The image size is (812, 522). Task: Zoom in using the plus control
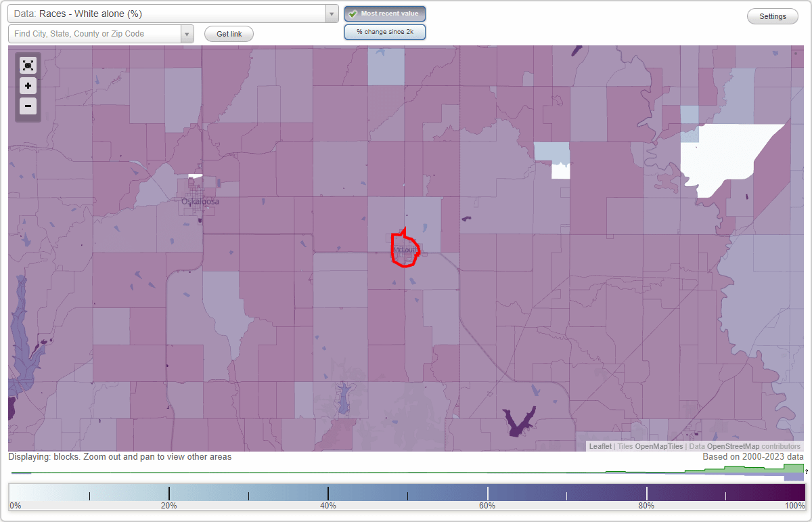tap(28, 85)
